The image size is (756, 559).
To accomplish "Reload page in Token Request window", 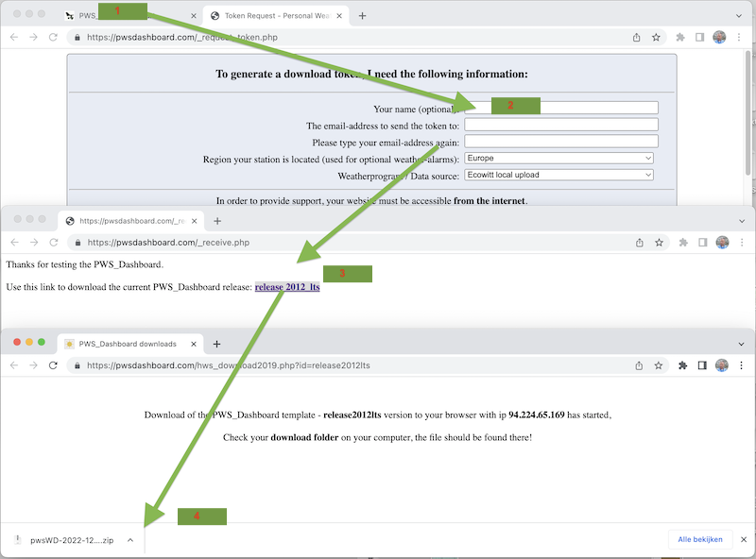I will coord(53,37).
